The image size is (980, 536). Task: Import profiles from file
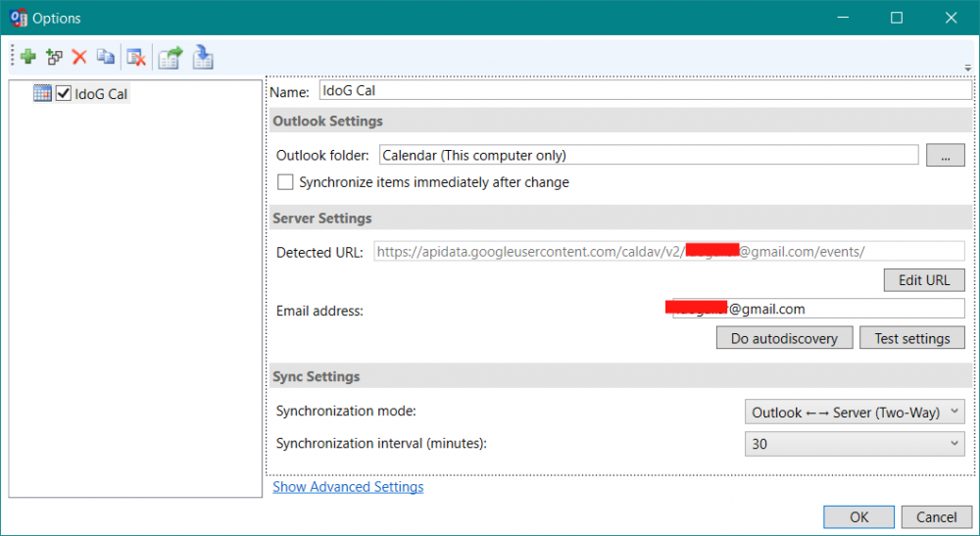[x=203, y=57]
